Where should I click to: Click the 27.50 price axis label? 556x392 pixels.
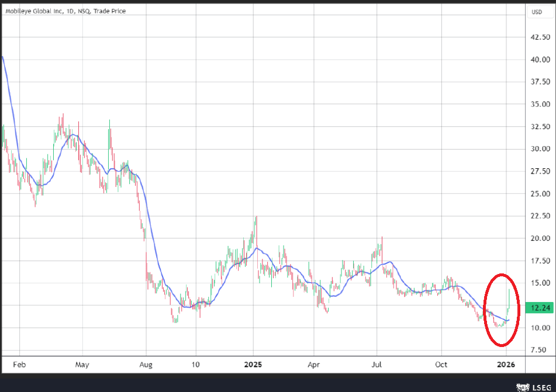[540, 171]
